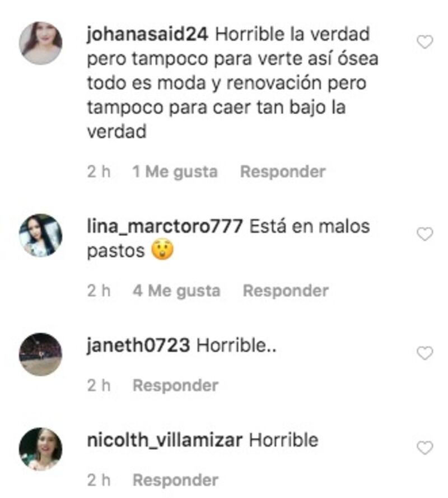Click the janeth0723 username
Image resolution: width=448 pixels, height=498 pixels.
pos(138,346)
